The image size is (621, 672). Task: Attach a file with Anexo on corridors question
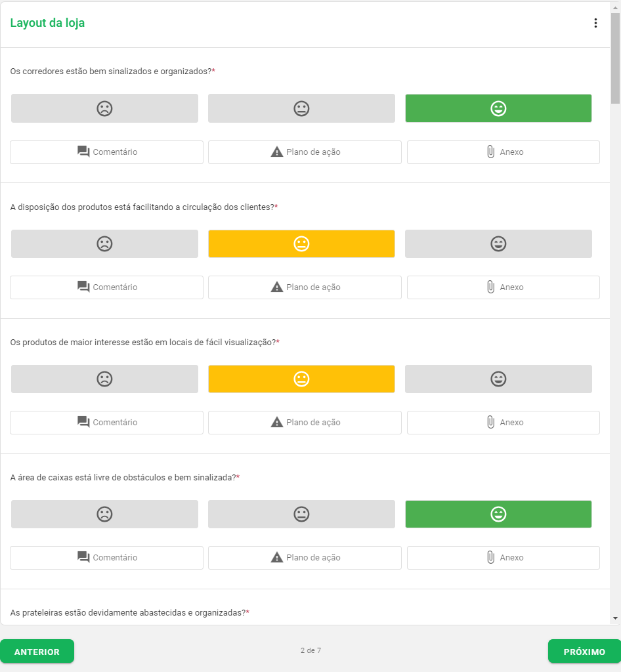pos(503,152)
